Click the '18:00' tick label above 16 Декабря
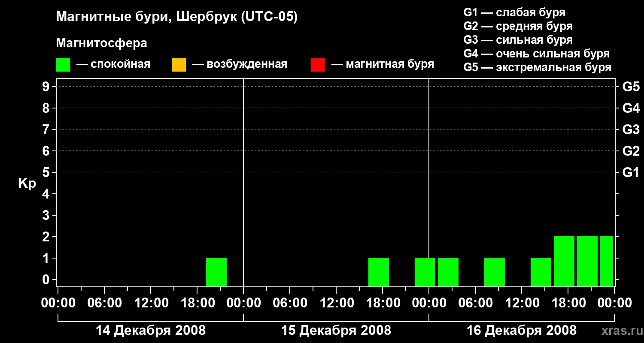 tap(568, 303)
